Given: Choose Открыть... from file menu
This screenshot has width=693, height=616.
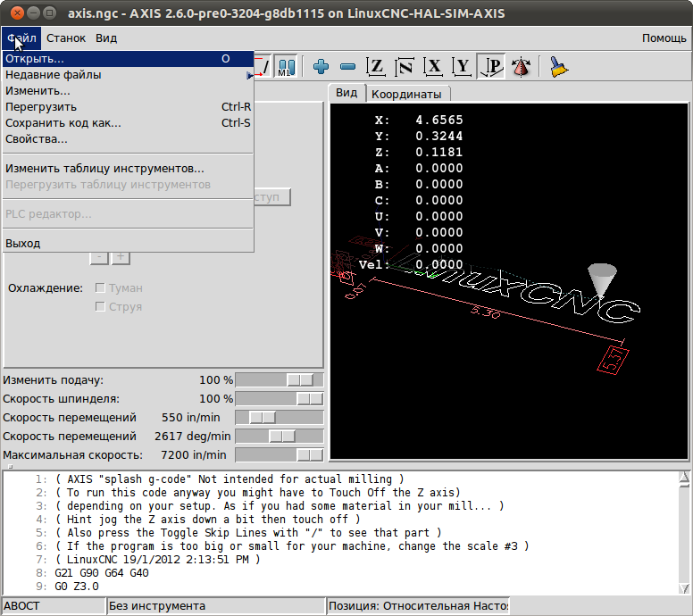Looking at the screenshot, I should point(129,59).
